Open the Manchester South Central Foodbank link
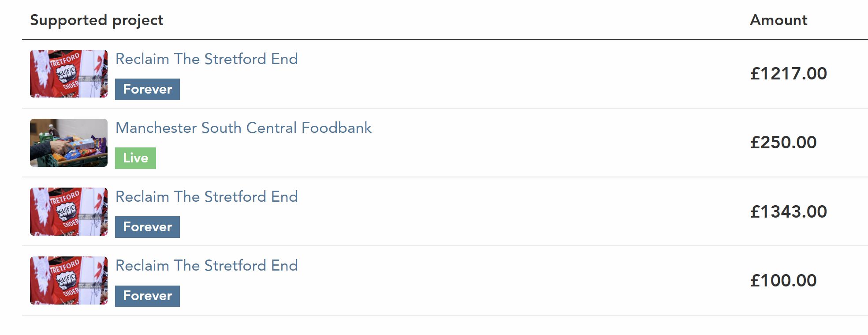 (x=243, y=128)
